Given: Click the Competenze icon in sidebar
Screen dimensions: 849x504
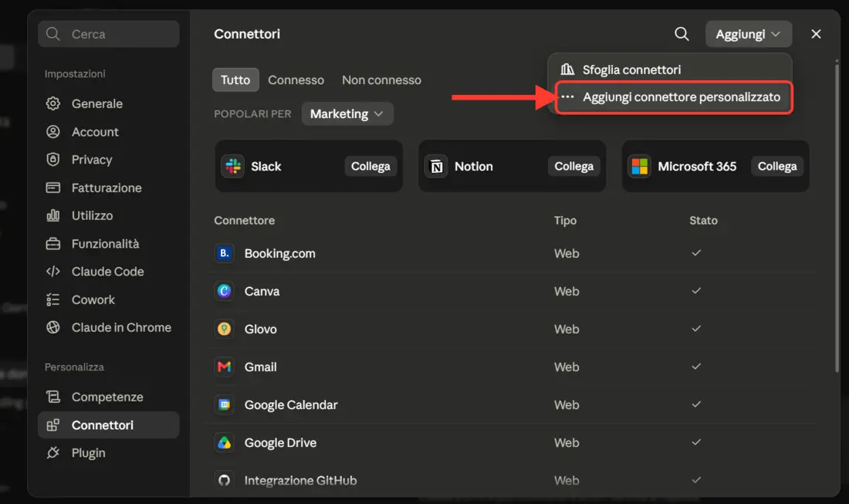Looking at the screenshot, I should pos(53,397).
